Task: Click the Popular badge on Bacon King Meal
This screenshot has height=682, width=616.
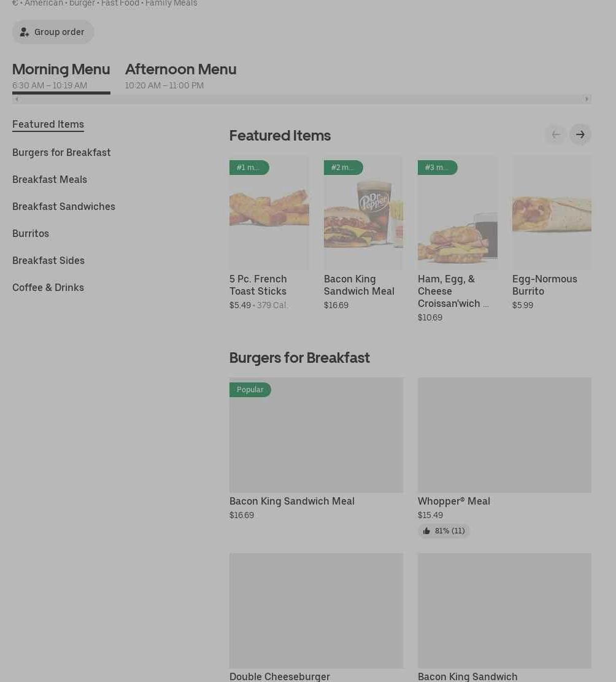Action: pos(250,390)
